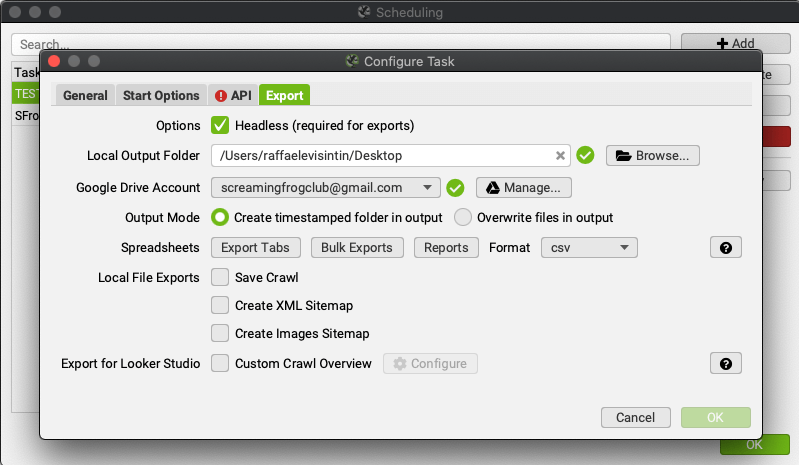Click the help icon next to Format
The image size is (799, 465).
click(726, 248)
